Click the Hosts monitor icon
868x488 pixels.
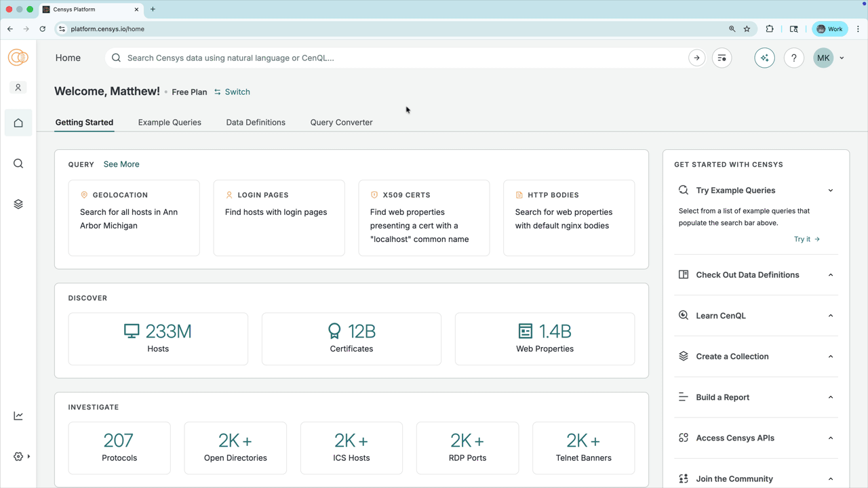pos(132,331)
